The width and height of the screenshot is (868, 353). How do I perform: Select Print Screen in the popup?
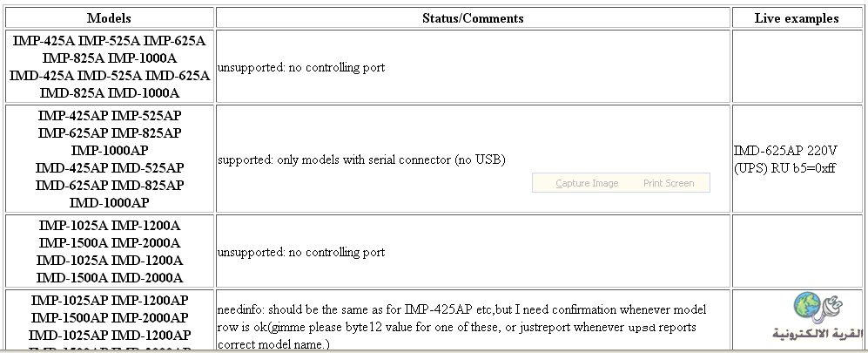coord(669,183)
